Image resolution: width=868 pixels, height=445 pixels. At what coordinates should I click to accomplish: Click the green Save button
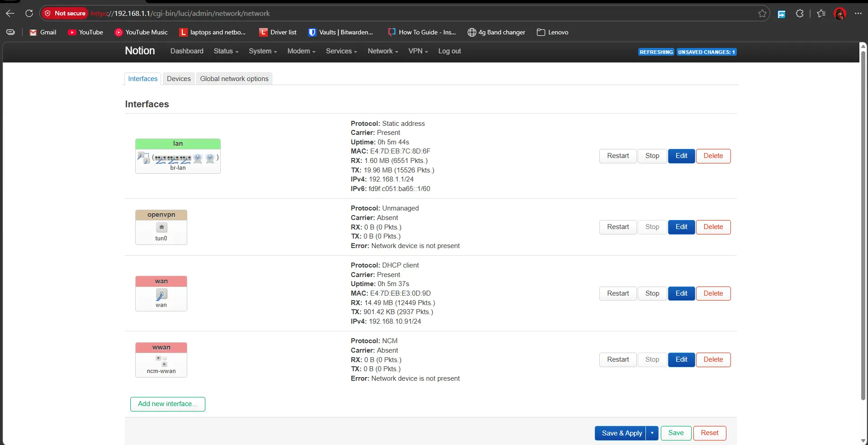(x=676, y=433)
